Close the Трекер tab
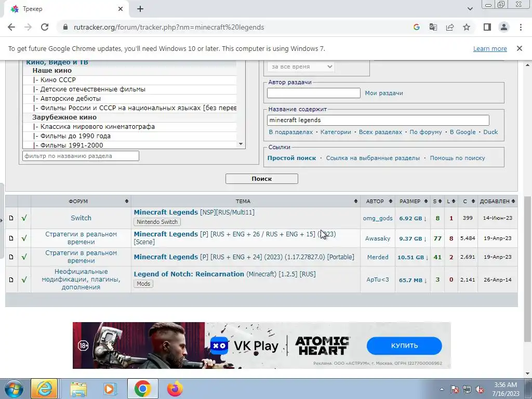The height and width of the screenshot is (399, 532). click(x=121, y=9)
